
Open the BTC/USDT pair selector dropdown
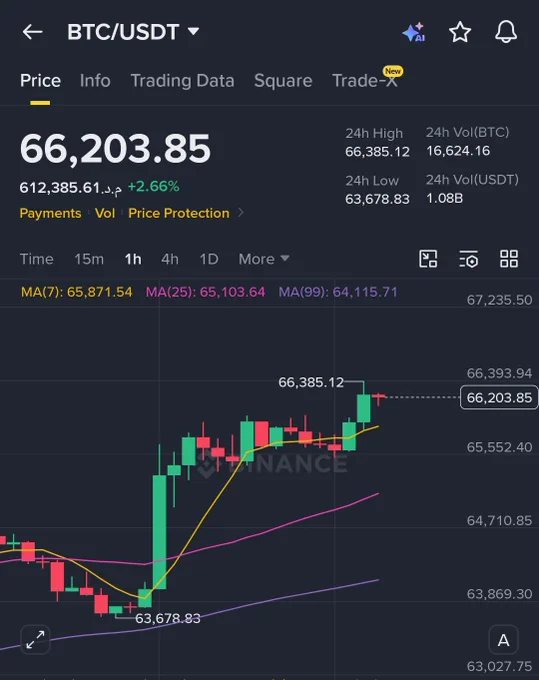pyautogui.click(x=133, y=32)
